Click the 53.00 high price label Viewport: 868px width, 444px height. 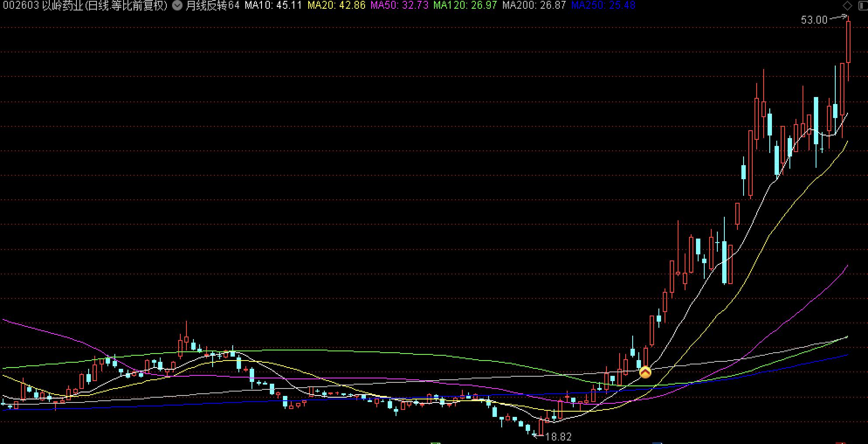[814, 20]
